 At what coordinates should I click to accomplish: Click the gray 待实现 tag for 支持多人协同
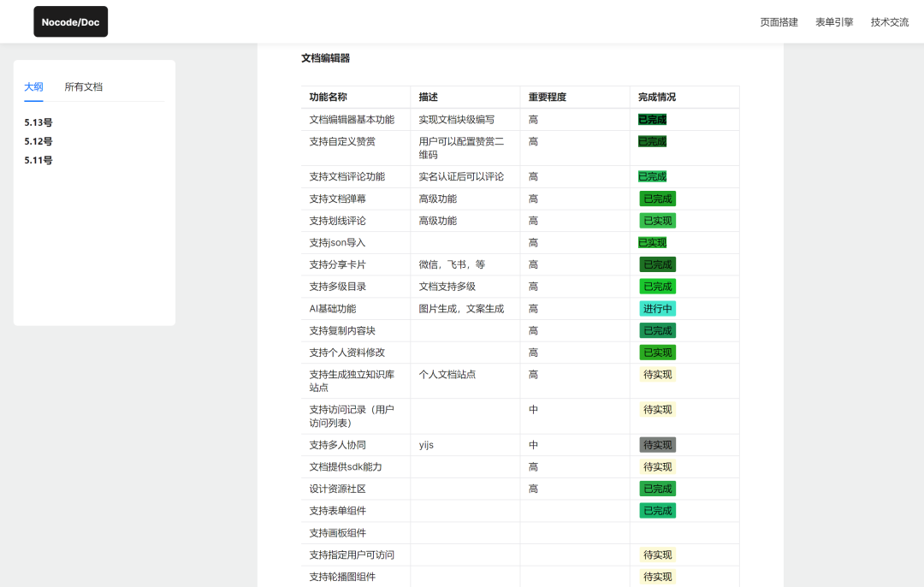(657, 445)
